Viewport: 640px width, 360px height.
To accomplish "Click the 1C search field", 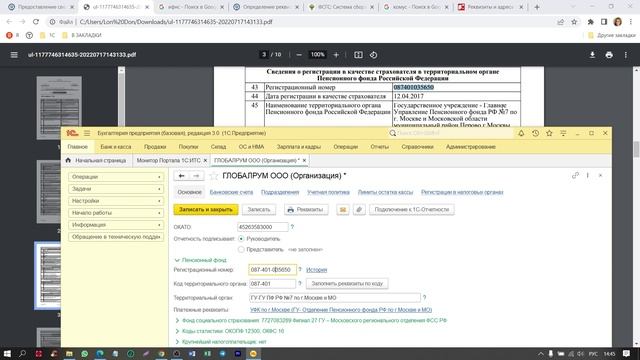I will pos(451,133).
